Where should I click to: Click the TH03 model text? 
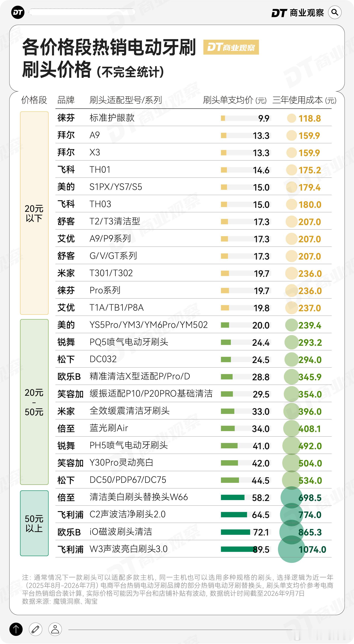coord(100,204)
